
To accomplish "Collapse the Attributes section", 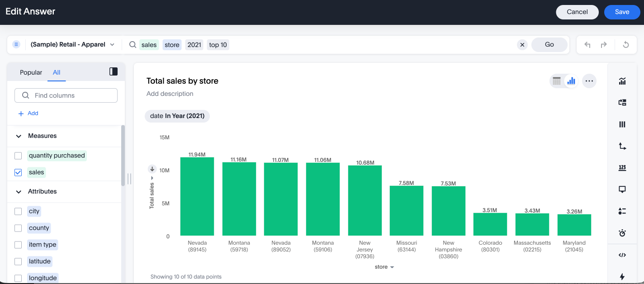I will point(19,192).
